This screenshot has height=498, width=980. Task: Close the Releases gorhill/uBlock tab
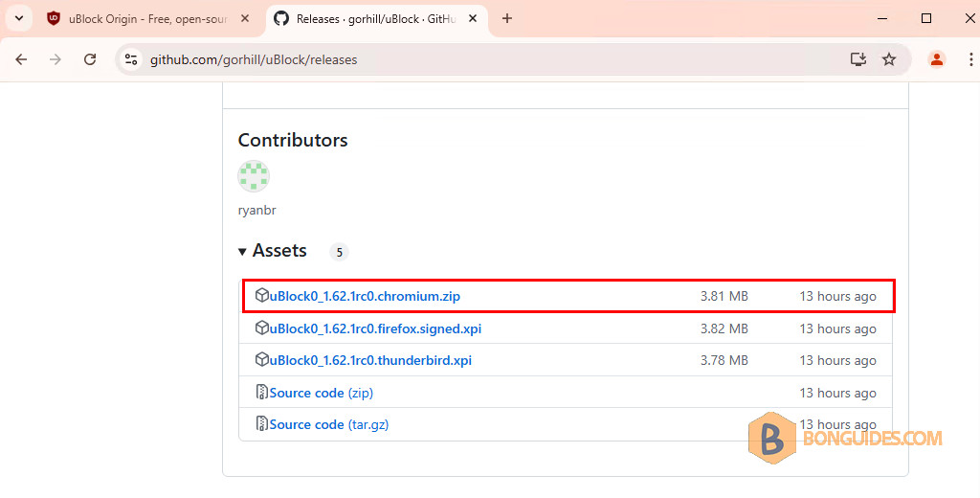[473, 19]
